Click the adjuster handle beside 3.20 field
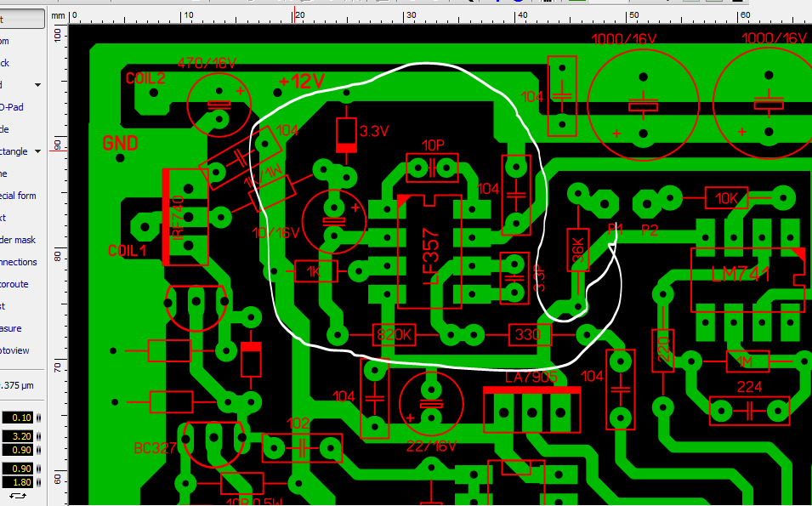 (38, 436)
